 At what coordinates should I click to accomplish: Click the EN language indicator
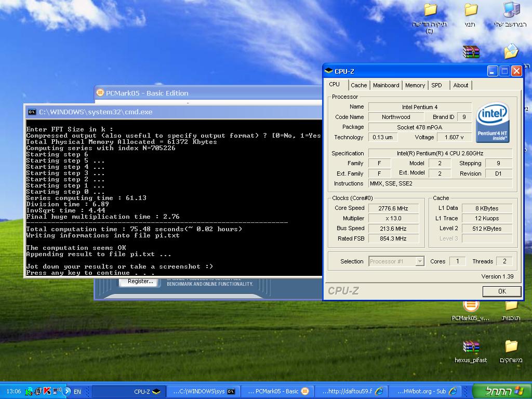[x=77, y=392]
